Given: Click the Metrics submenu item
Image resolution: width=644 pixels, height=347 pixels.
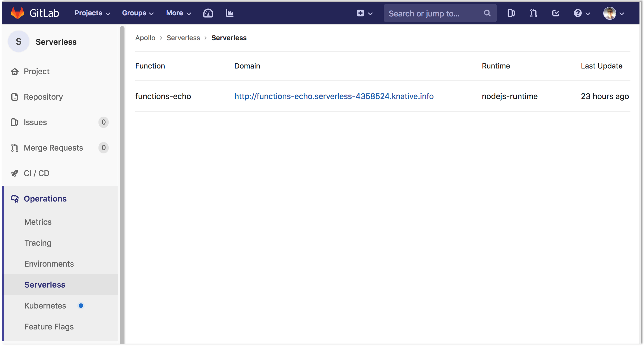Looking at the screenshot, I should point(38,221).
